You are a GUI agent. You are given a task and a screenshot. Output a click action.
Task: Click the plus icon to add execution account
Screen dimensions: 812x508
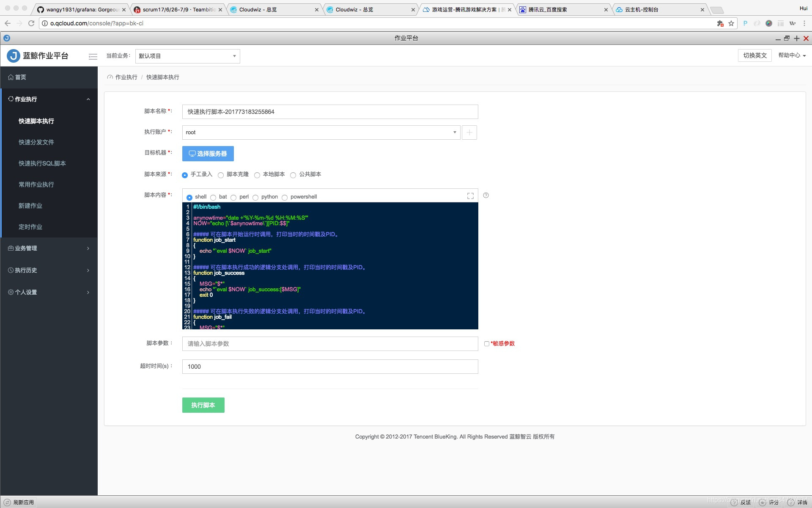pyautogui.click(x=469, y=133)
